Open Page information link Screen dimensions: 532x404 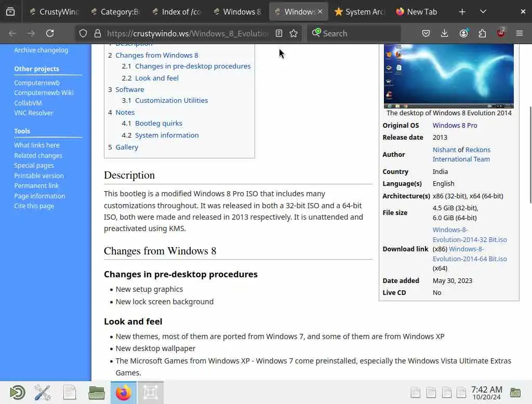(x=39, y=196)
